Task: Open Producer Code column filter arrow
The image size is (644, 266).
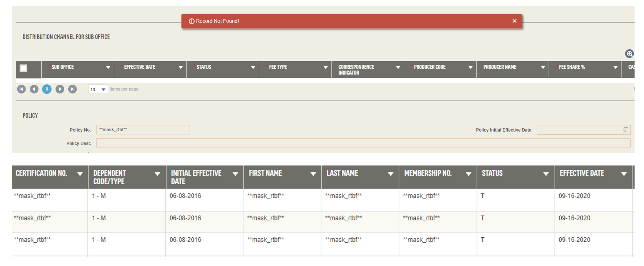Action: [x=470, y=67]
